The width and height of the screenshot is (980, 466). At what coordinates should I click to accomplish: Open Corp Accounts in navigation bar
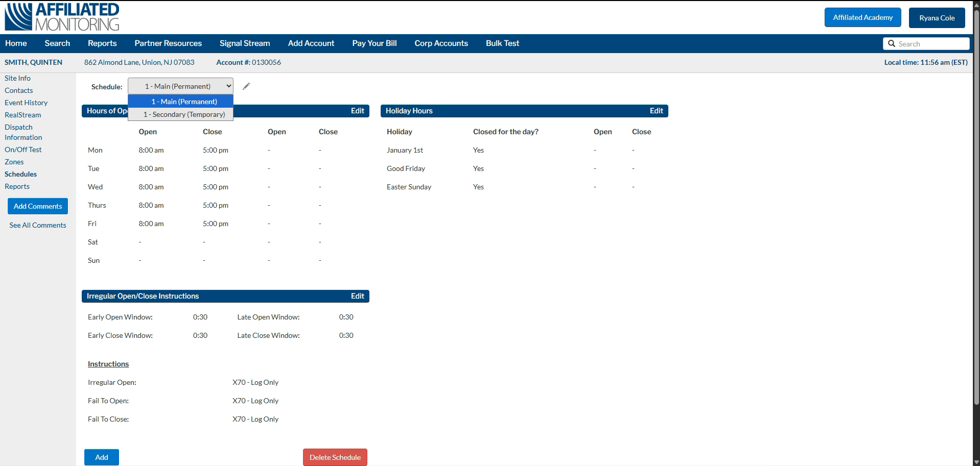click(441, 43)
